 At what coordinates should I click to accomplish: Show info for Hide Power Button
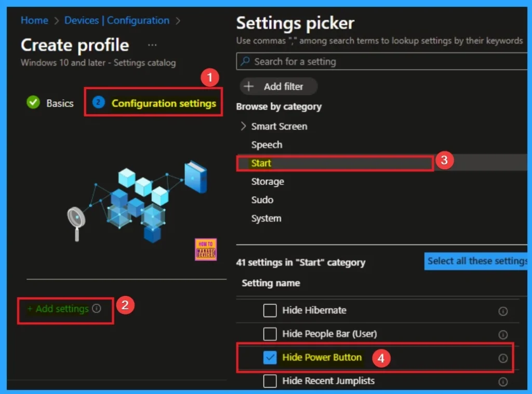pyautogui.click(x=503, y=358)
